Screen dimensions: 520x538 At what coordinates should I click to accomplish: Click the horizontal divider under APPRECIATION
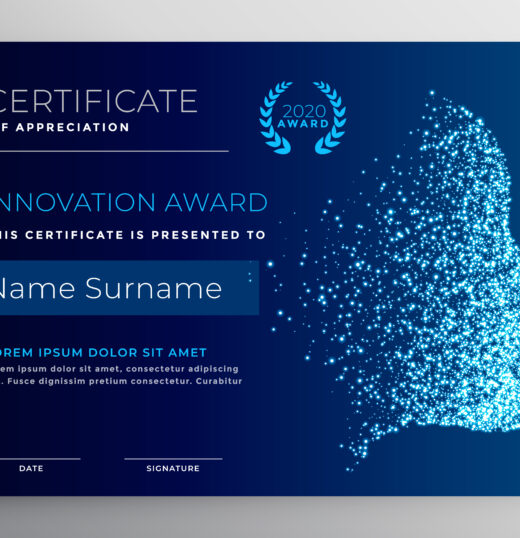[x=114, y=151]
